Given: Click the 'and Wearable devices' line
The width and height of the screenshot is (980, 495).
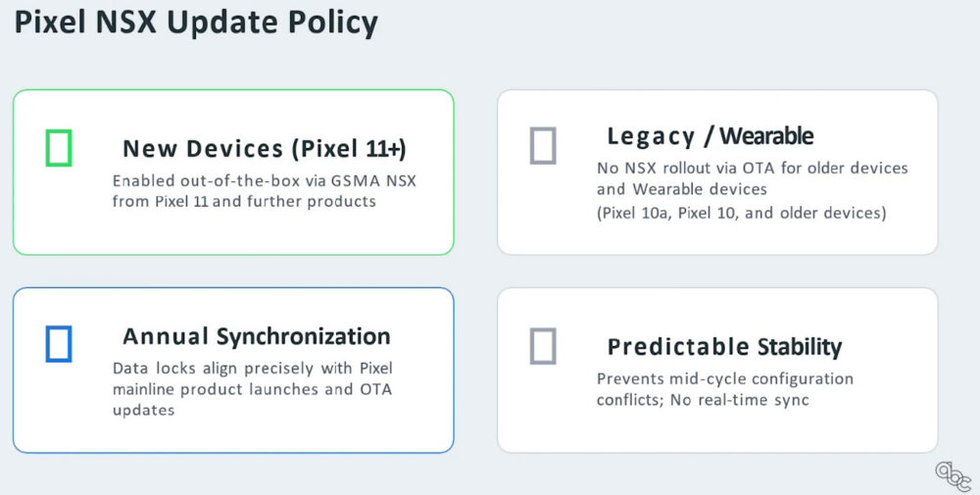Looking at the screenshot, I should [682, 189].
